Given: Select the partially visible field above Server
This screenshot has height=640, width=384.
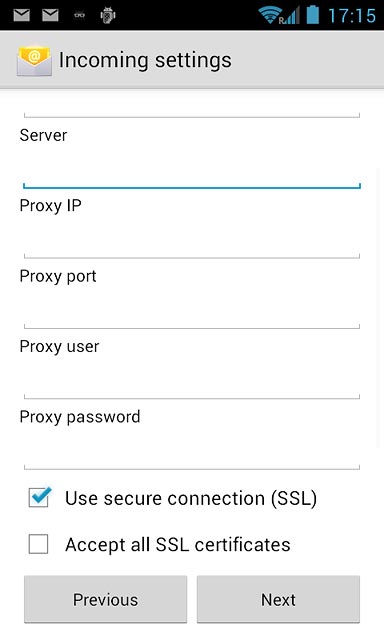Looking at the screenshot, I should 192,109.
